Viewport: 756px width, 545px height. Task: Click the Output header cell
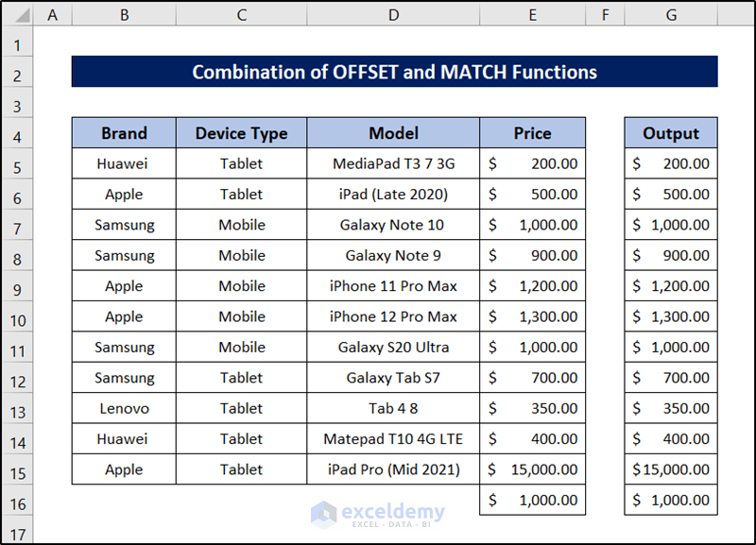[670, 133]
